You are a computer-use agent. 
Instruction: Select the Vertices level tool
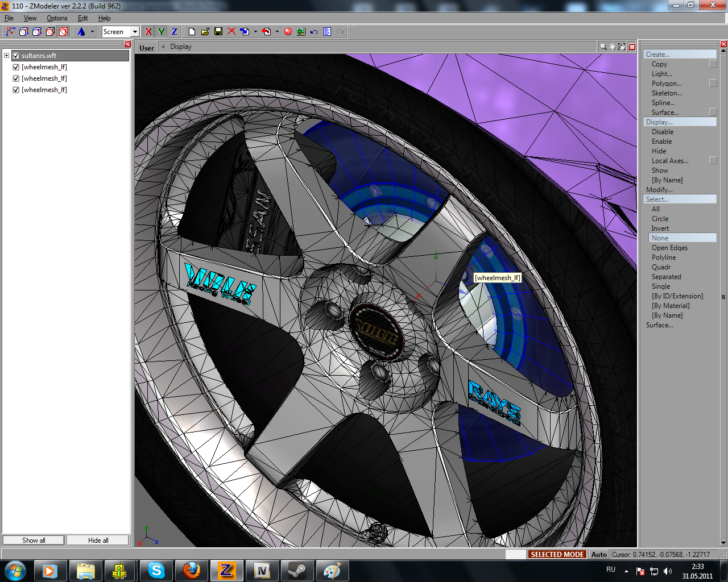(10, 32)
